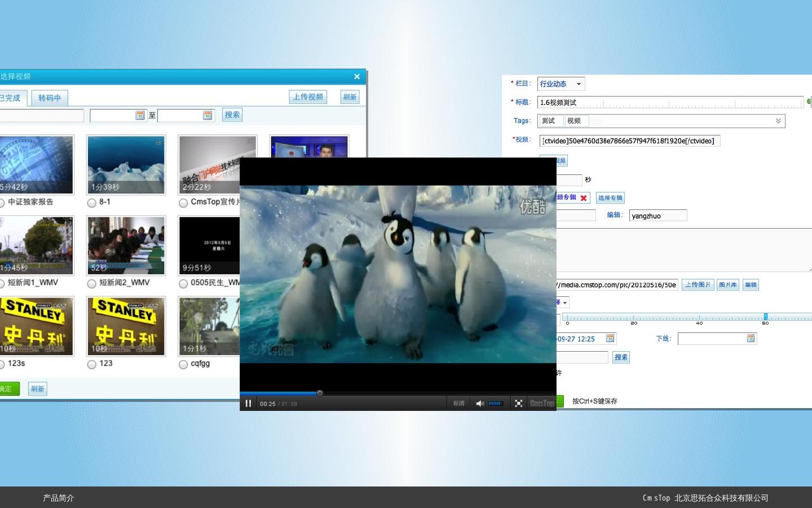Click the 上传视频 button
The image size is (812, 508).
coord(308,97)
